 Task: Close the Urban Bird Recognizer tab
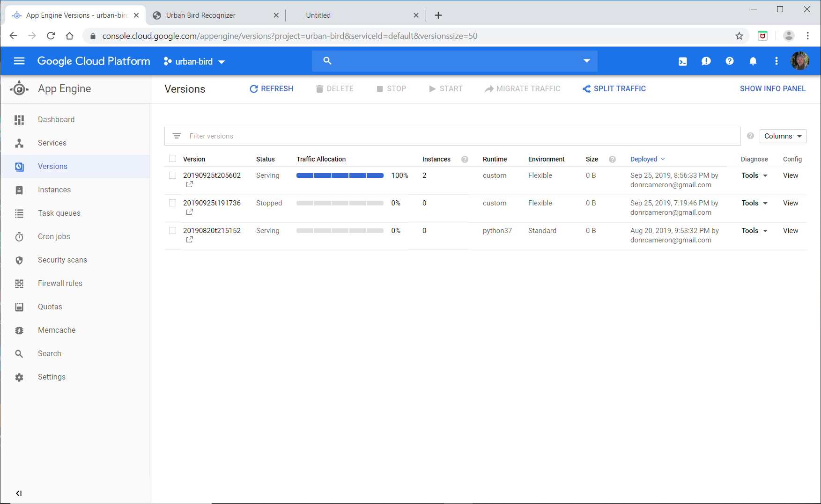point(276,15)
